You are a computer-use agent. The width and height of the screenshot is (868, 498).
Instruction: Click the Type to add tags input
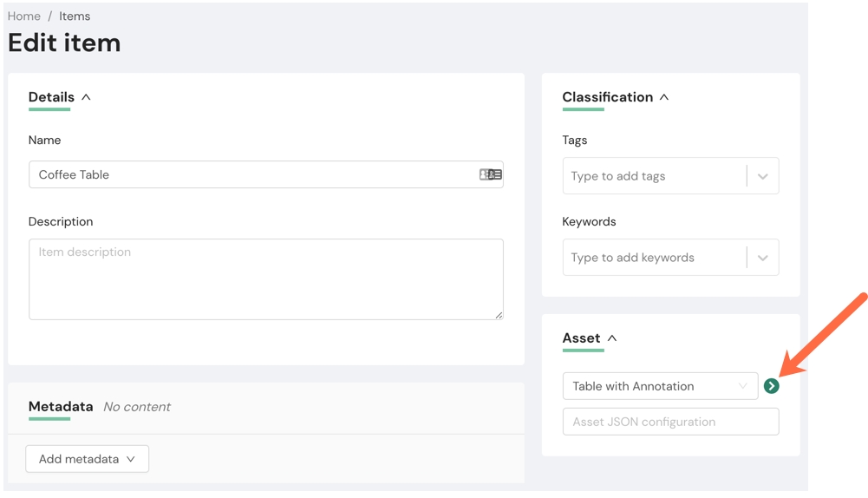pos(654,176)
